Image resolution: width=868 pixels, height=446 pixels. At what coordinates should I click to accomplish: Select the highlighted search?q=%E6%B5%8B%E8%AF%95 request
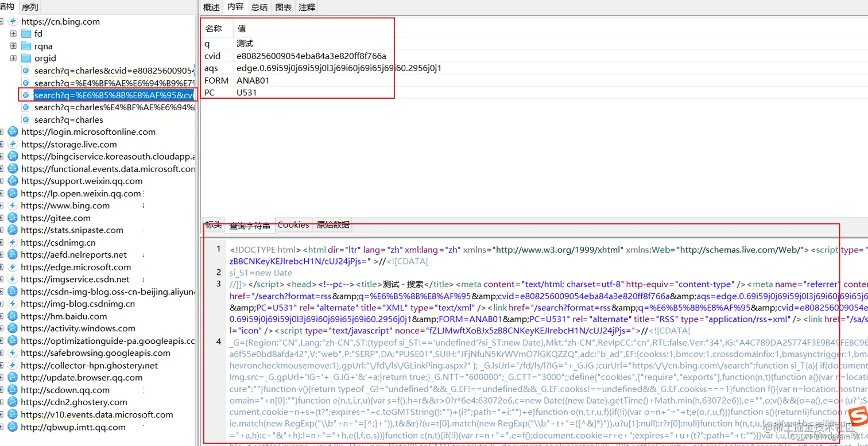coord(114,95)
